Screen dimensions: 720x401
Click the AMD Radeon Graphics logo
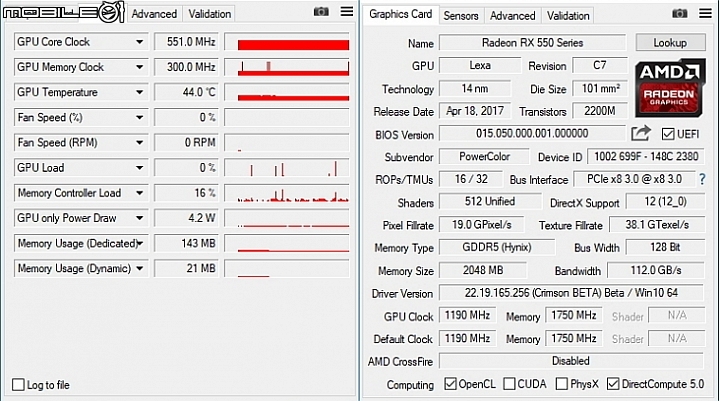point(670,88)
